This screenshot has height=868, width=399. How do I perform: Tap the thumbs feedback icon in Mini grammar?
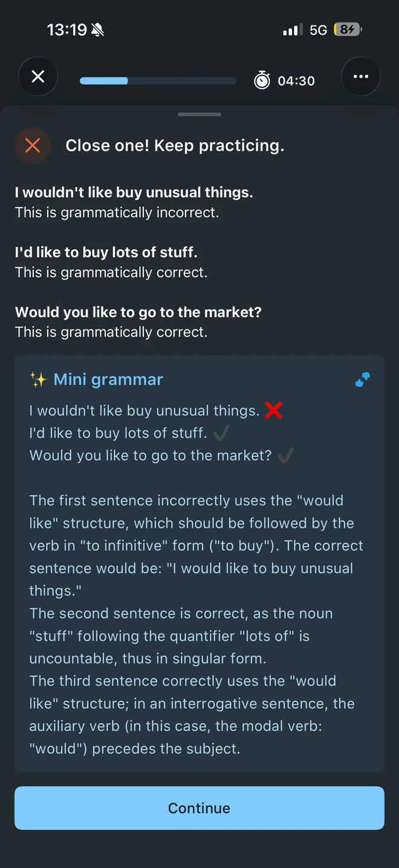point(363,380)
